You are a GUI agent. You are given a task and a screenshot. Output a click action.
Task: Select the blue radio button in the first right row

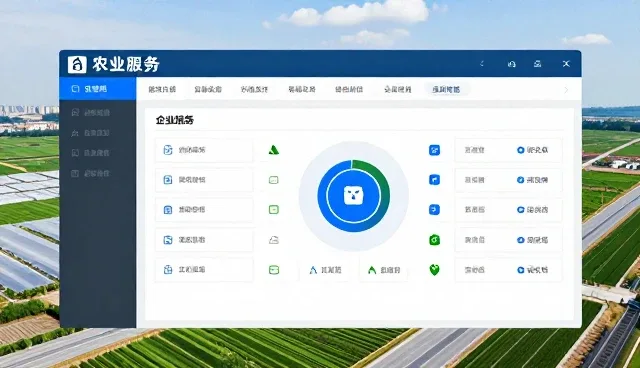[x=520, y=150]
